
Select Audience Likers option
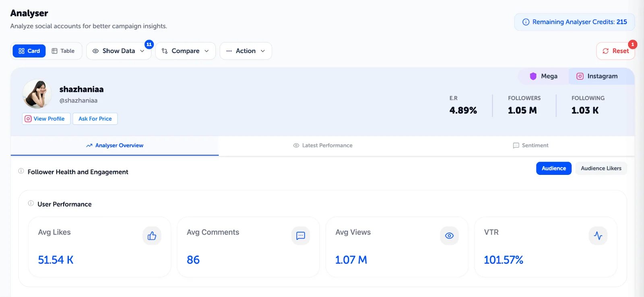(x=601, y=168)
